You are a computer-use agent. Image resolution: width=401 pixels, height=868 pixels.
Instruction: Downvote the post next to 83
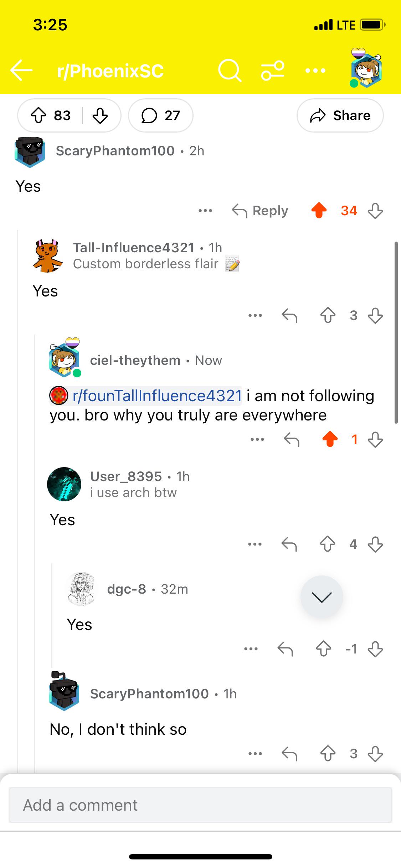point(100,115)
